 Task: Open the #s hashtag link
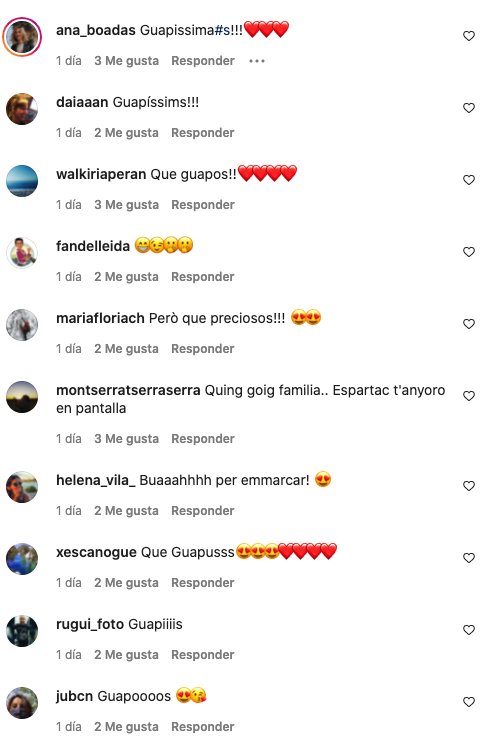(x=222, y=31)
